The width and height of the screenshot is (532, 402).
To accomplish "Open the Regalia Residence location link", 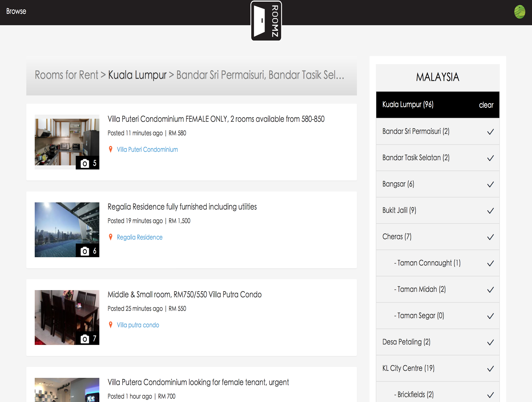I will pyautogui.click(x=140, y=237).
